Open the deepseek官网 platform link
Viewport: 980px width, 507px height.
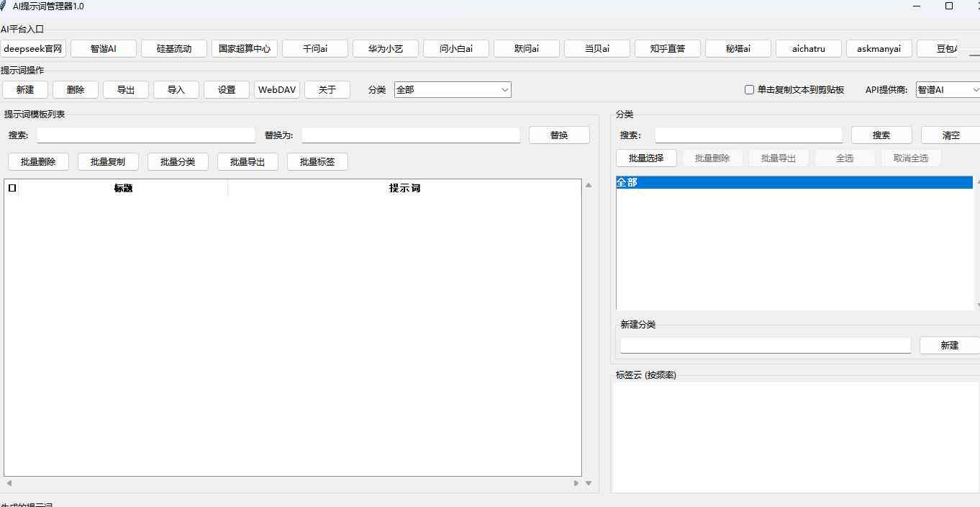(33, 49)
